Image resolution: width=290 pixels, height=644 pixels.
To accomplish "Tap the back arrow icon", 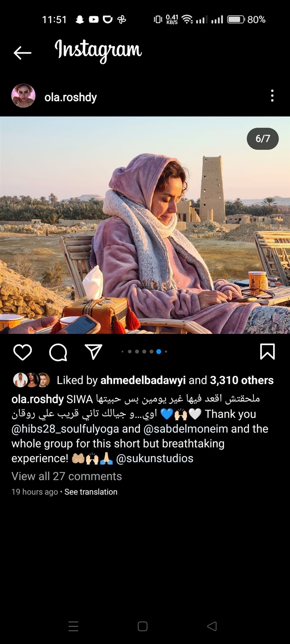I will pos(23,53).
